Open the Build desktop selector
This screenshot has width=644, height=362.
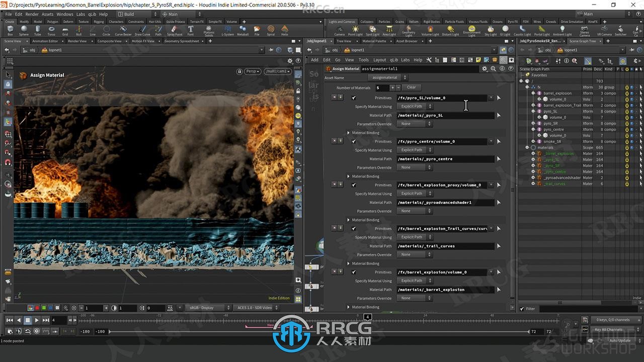138,14
